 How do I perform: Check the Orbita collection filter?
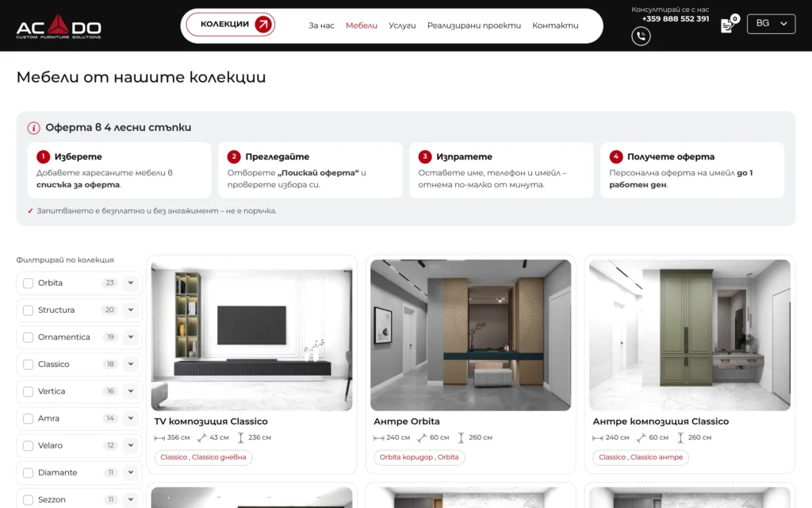(x=28, y=283)
